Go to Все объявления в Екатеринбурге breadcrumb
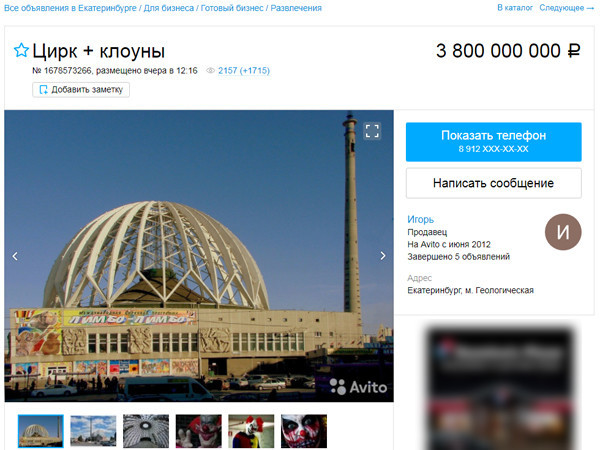 tap(70, 8)
